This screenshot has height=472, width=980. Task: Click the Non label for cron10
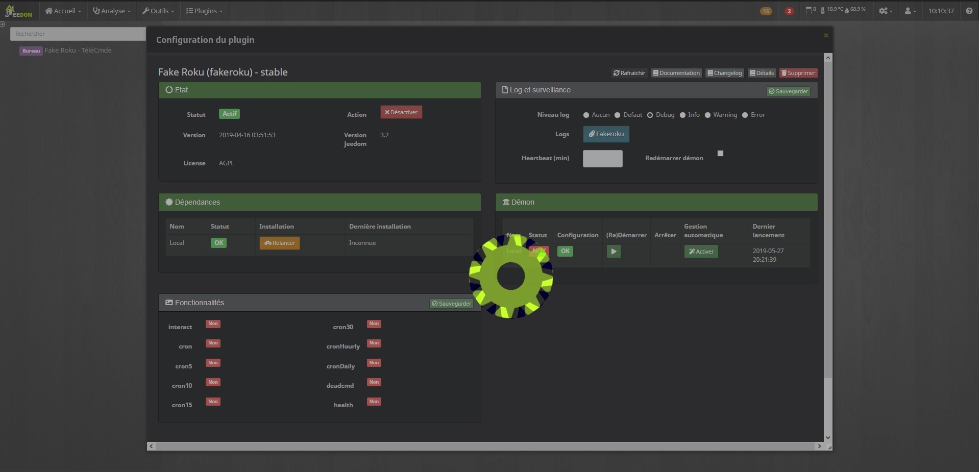pos(213,382)
